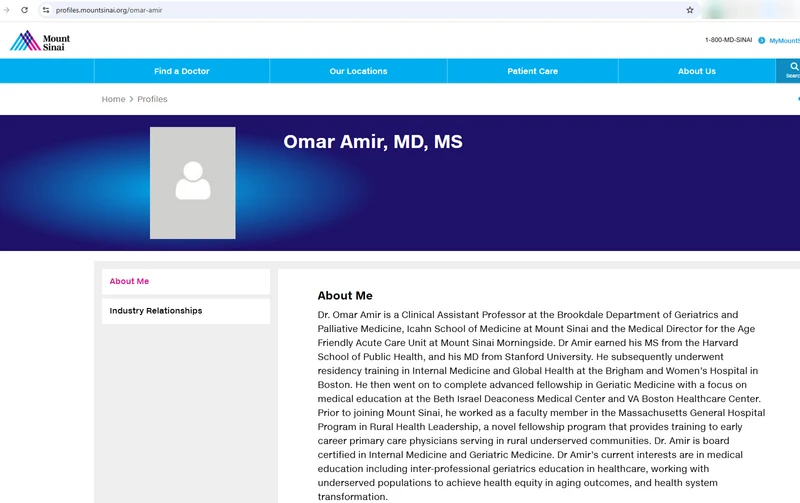Click the Mount Sinai logo
This screenshot has height=503, width=800.
(40, 41)
